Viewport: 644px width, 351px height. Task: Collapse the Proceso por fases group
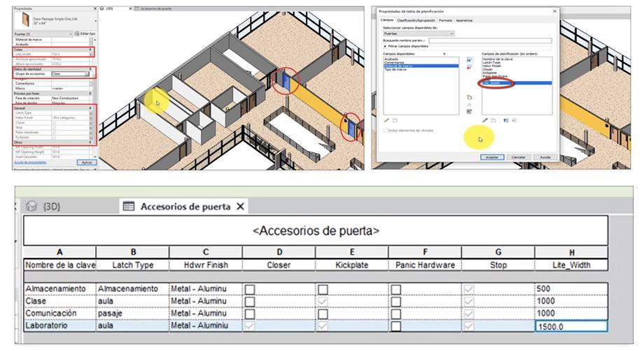click(91, 94)
